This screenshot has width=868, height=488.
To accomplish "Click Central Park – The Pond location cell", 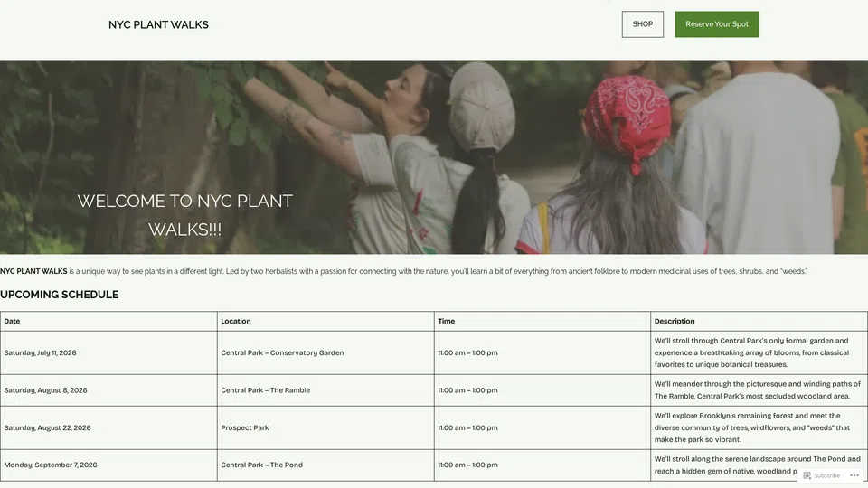I will [325, 465].
